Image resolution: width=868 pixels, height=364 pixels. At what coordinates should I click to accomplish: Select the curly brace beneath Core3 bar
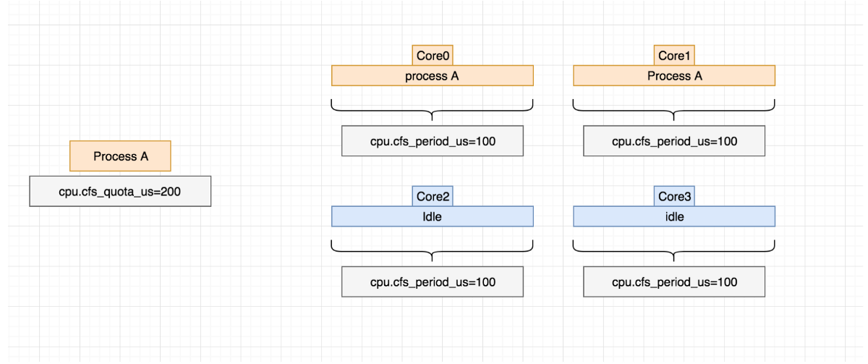coord(674,250)
